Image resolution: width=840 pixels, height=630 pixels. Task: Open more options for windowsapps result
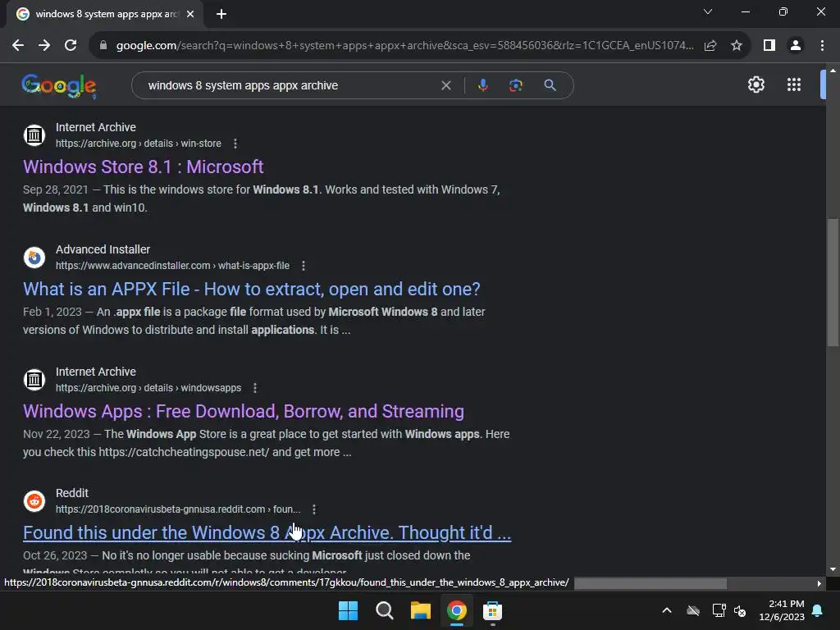pos(255,388)
